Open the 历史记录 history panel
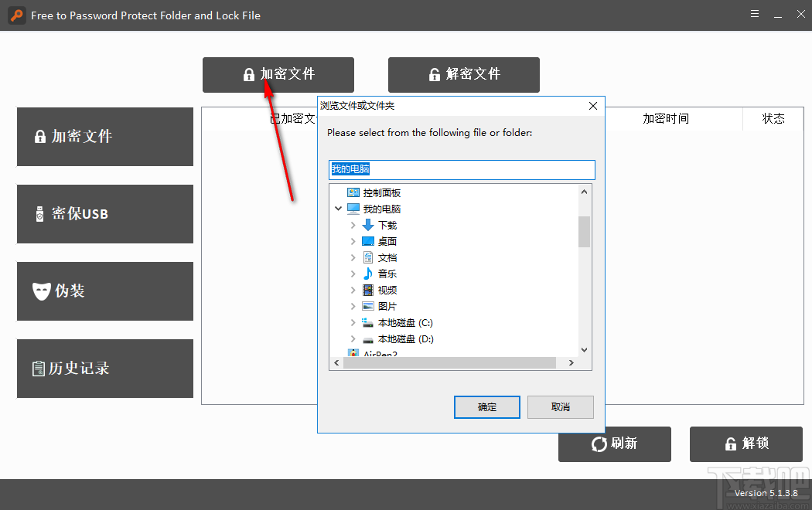 [104, 369]
